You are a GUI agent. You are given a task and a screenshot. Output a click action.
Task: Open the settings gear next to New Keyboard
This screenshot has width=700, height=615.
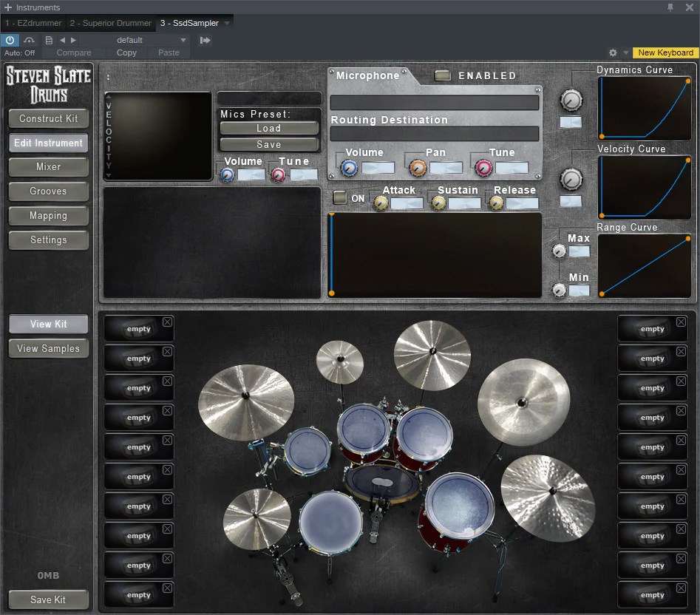[x=613, y=52]
